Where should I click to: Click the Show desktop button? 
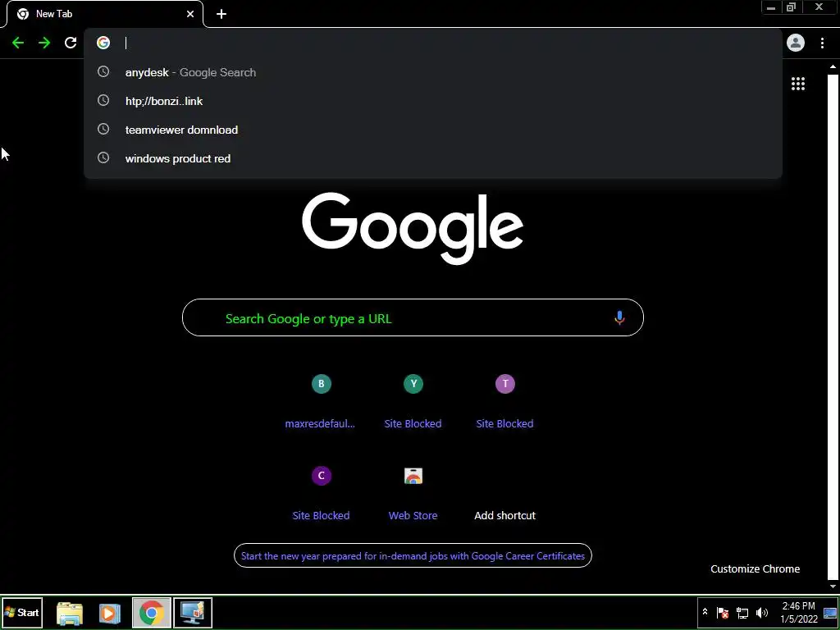pyautogui.click(x=830, y=612)
